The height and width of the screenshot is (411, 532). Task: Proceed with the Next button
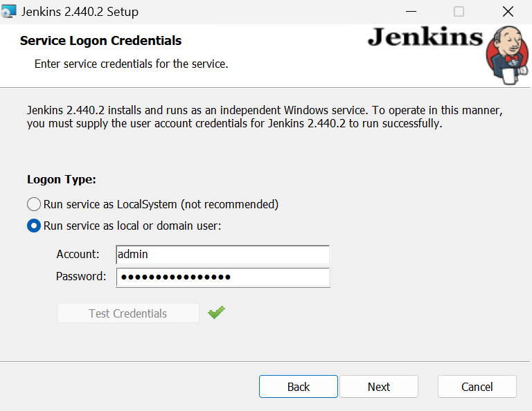379,387
